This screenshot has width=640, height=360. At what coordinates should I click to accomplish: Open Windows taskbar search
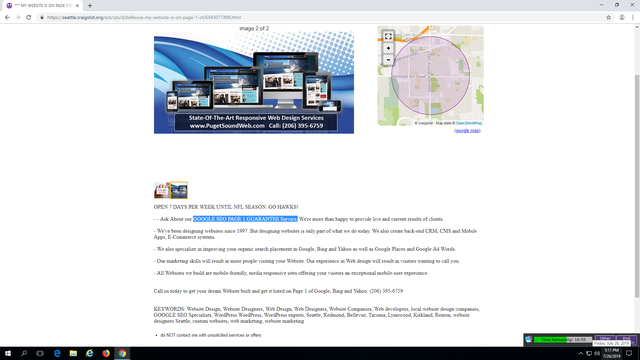[24, 353]
